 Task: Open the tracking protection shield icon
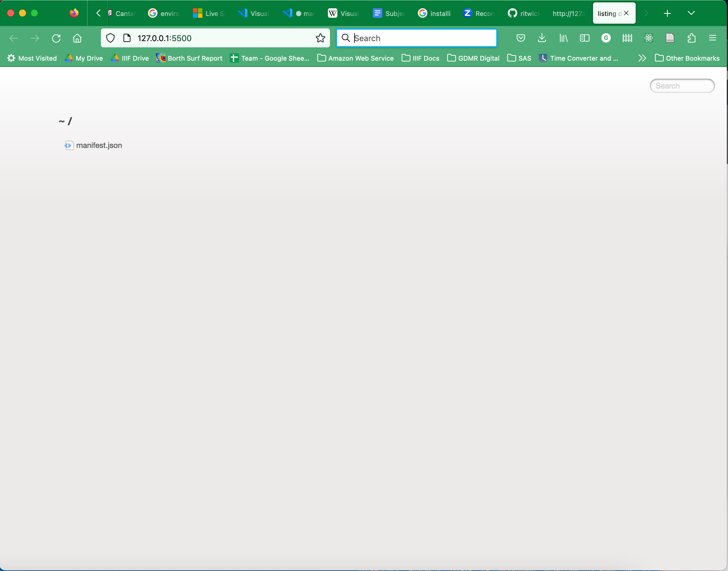pos(110,38)
